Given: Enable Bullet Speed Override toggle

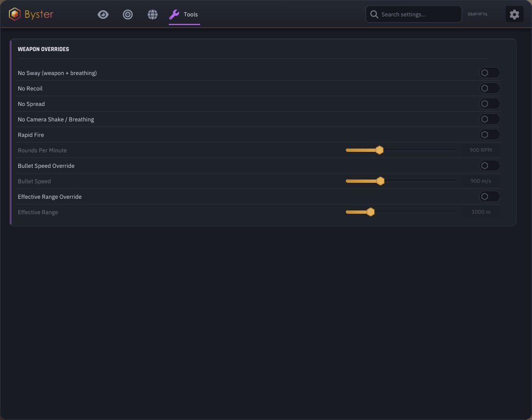Looking at the screenshot, I should pos(489,165).
